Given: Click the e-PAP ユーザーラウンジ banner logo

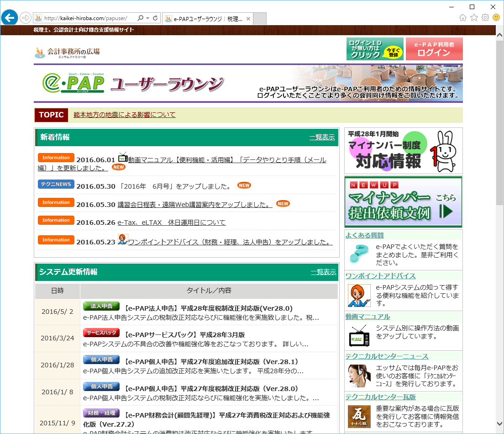Looking at the screenshot, I should point(132,83).
